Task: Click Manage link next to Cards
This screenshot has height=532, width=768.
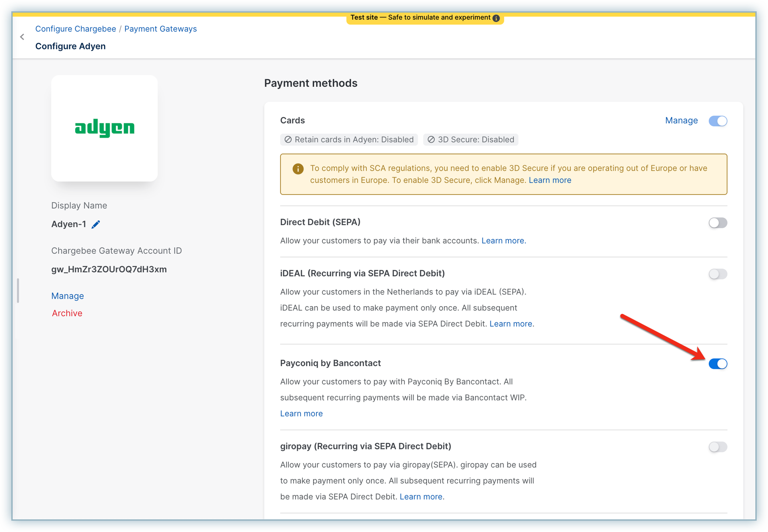Action: (x=681, y=121)
